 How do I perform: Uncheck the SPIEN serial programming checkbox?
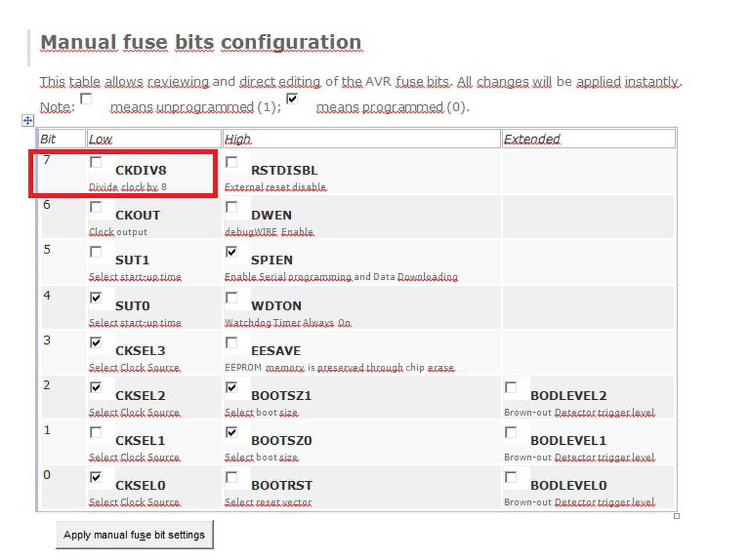coord(232,252)
